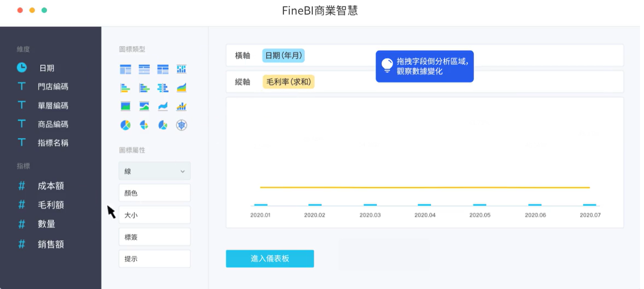Image resolution: width=644 pixels, height=289 pixels.
Task: Open the 線 chart attribute dropdown
Action: [154, 171]
